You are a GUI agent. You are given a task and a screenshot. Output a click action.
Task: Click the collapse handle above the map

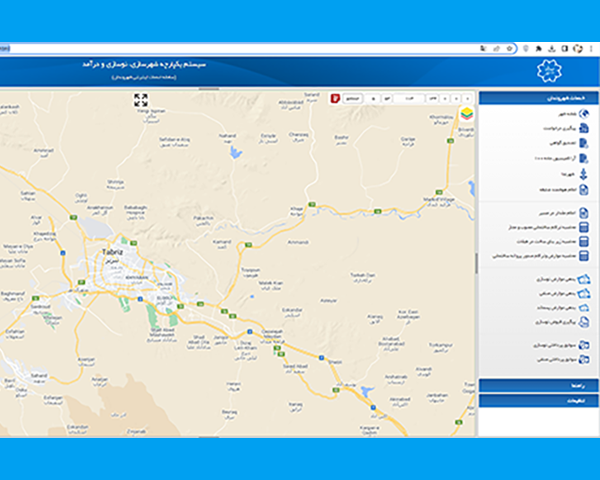(209, 89)
